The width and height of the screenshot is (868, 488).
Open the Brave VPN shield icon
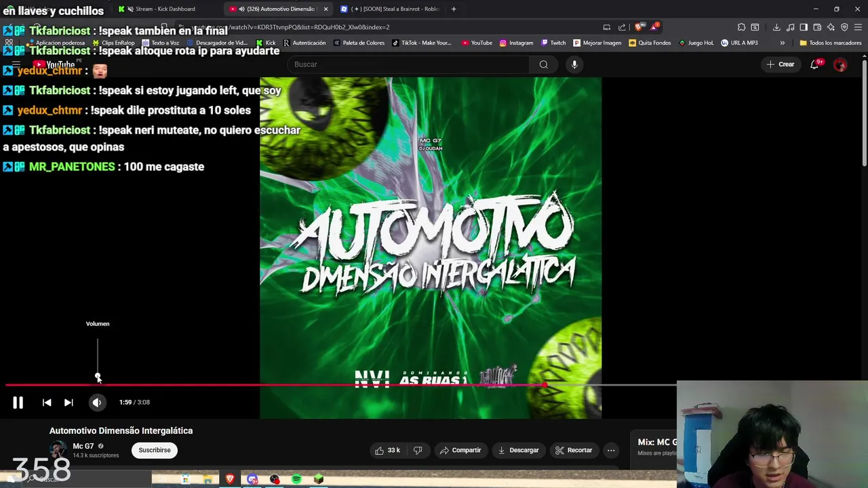[x=844, y=27]
